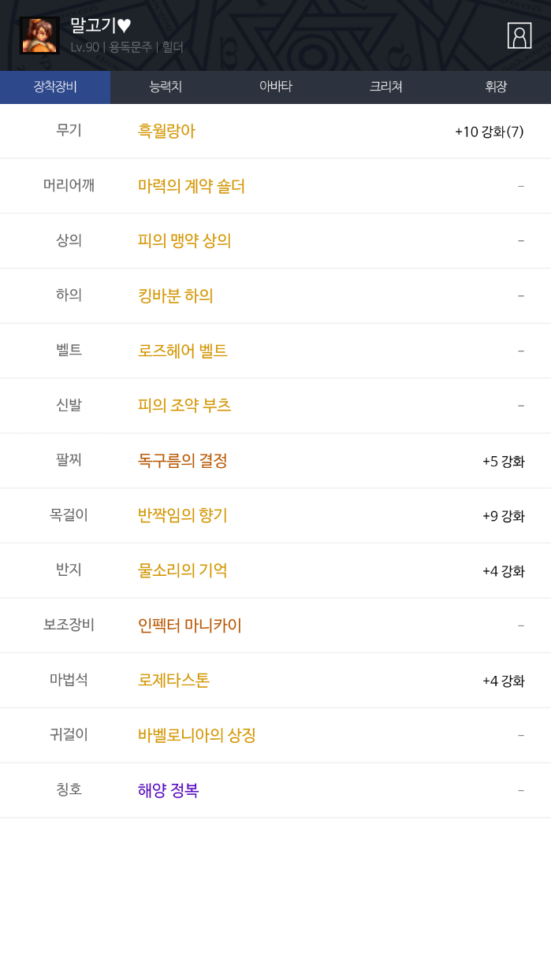Open 로즈헤어 벨트 item details
Viewport: 551px width, 980px height.
(x=183, y=351)
